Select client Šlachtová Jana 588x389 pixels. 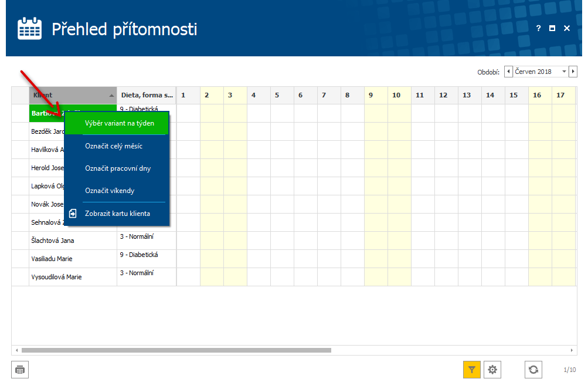click(73, 241)
